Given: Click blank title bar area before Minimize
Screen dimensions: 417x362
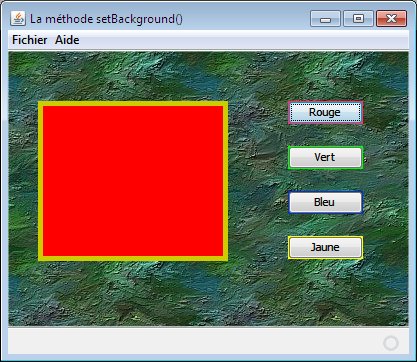Looking at the screenshot, I should pyautogui.click(x=247, y=19).
